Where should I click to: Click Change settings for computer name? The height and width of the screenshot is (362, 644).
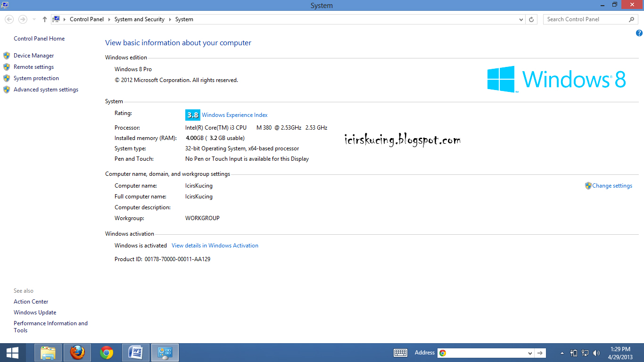(x=612, y=186)
